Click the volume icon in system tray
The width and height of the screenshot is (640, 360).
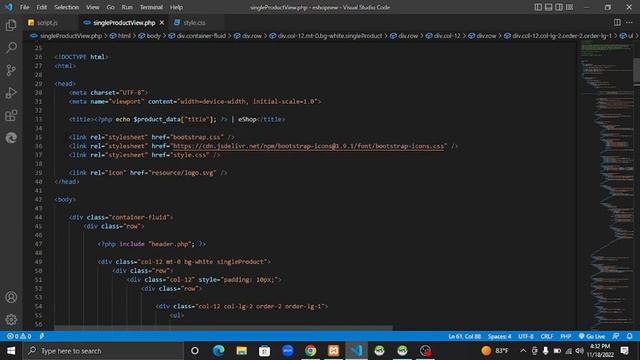[x=580, y=351]
